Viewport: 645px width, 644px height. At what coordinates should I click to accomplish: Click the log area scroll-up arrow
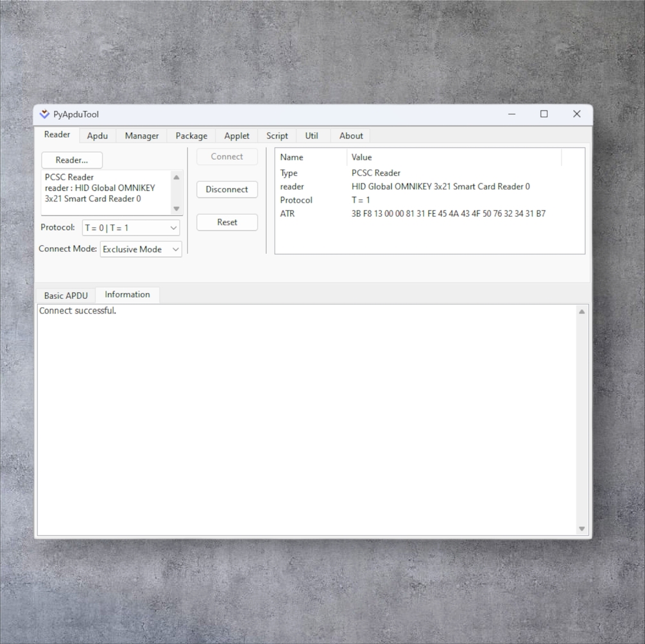point(581,312)
